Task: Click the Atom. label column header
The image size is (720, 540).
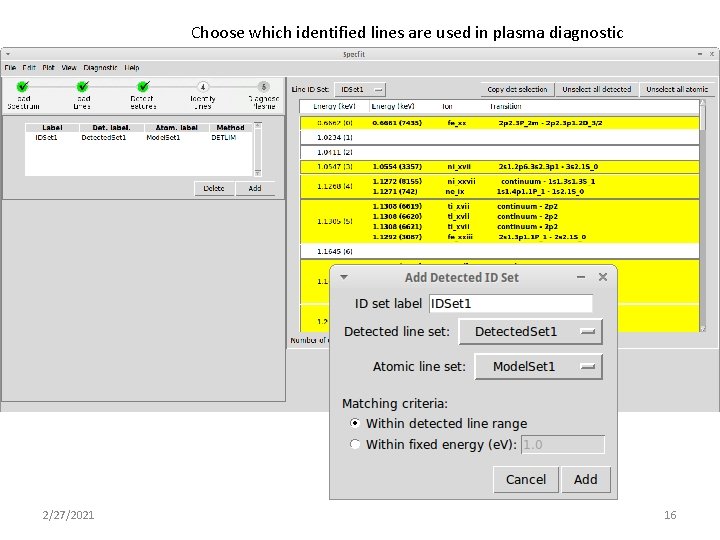Action: tap(177, 127)
